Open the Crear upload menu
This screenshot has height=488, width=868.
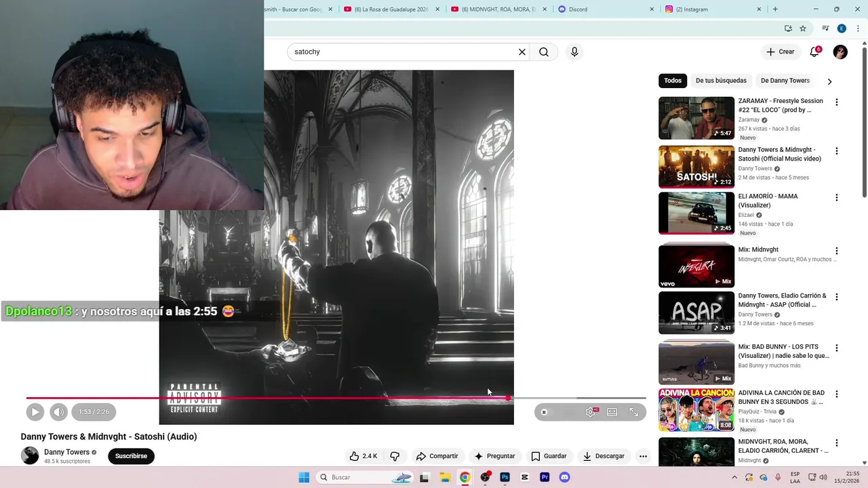(x=780, y=52)
